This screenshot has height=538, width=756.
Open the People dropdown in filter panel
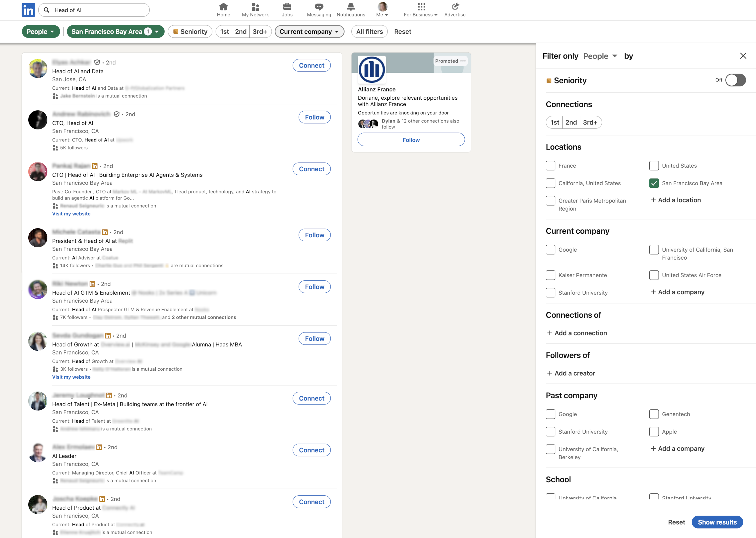(600, 56)
